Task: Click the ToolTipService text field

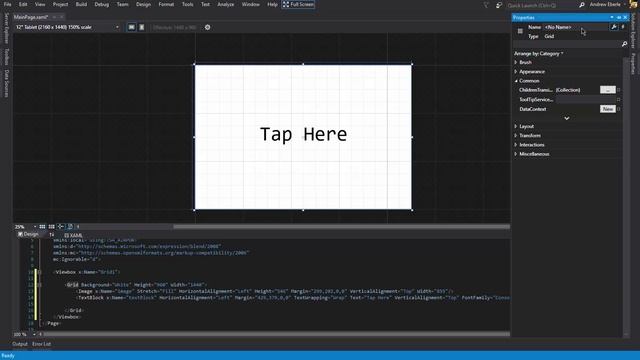Action: pos(586,100)
